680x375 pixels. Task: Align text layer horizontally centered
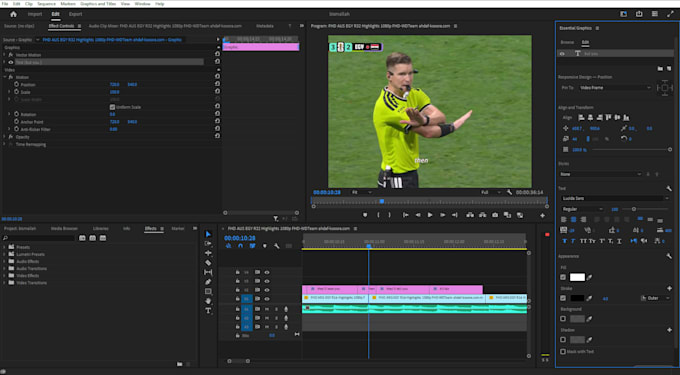[590, 117]
